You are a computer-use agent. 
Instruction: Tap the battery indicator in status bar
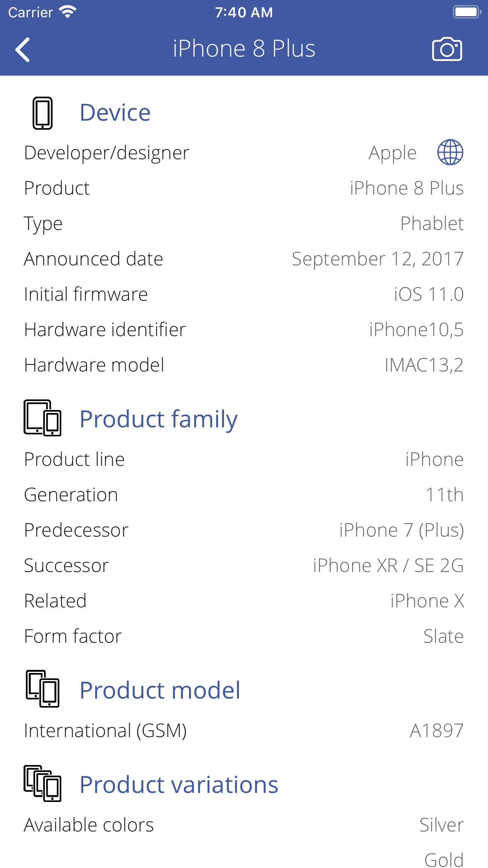[467, 12]
